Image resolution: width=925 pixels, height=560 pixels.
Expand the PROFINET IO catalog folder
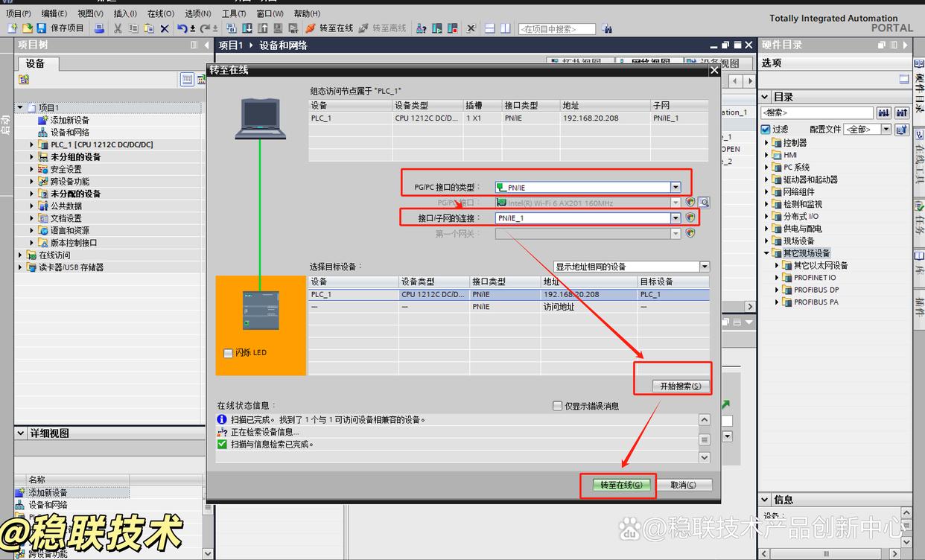[777, 278]
